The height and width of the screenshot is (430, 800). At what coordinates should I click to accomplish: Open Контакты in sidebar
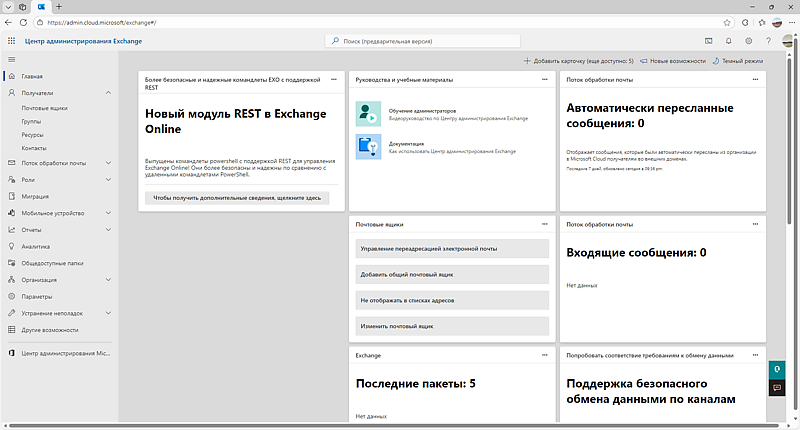pyautogui.click(x=34, y=148)
